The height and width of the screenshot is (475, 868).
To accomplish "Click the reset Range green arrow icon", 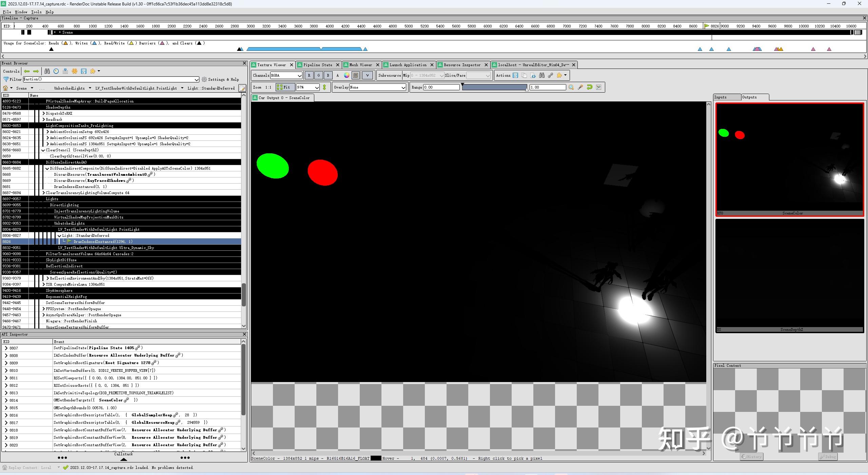I will pyautogui.click(x=590, y=87).
